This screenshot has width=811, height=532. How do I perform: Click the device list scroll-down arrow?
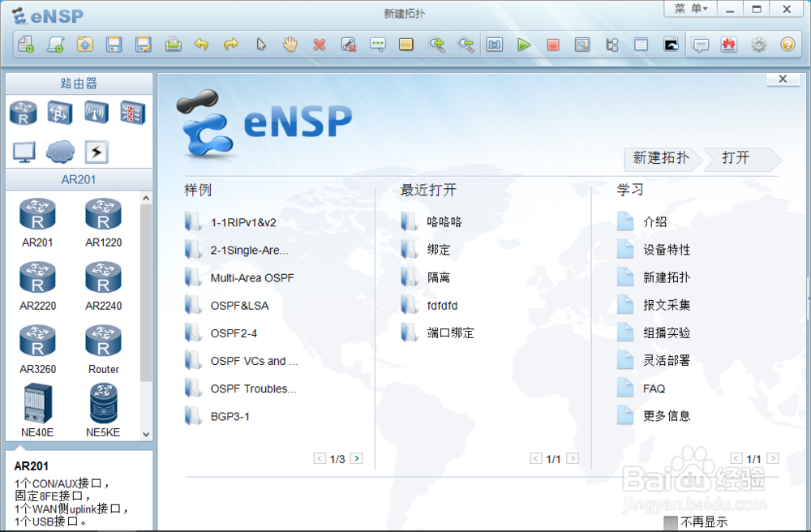click(x=146, y=435)
